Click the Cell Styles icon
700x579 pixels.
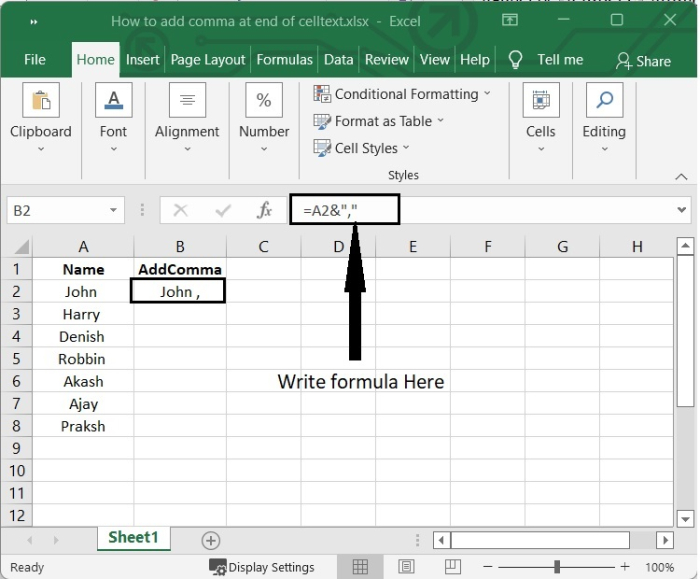[322, 148]
